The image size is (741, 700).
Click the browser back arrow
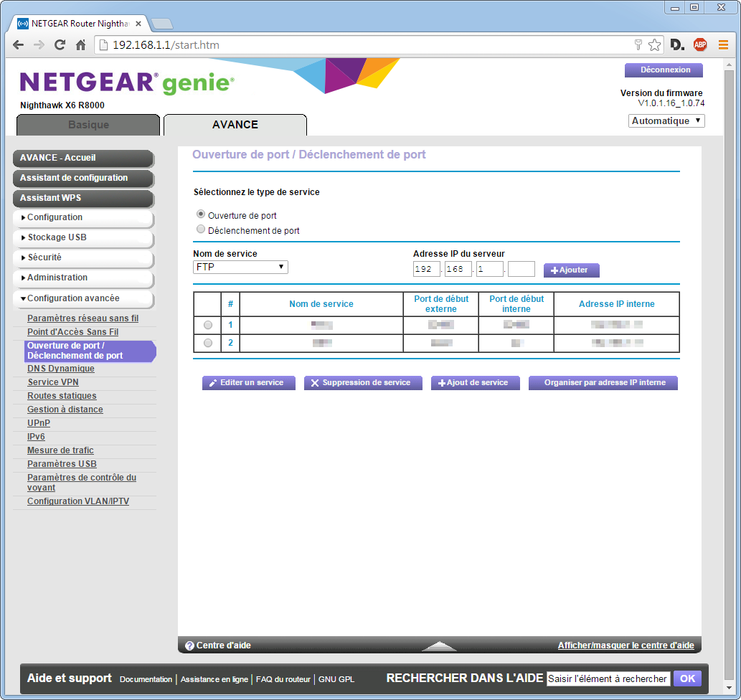click(19, 45)
